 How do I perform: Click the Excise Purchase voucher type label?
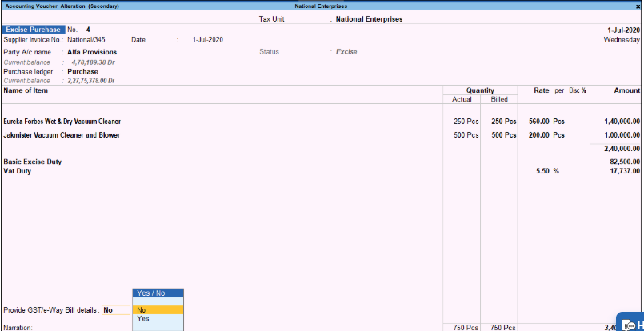(34, 30)
